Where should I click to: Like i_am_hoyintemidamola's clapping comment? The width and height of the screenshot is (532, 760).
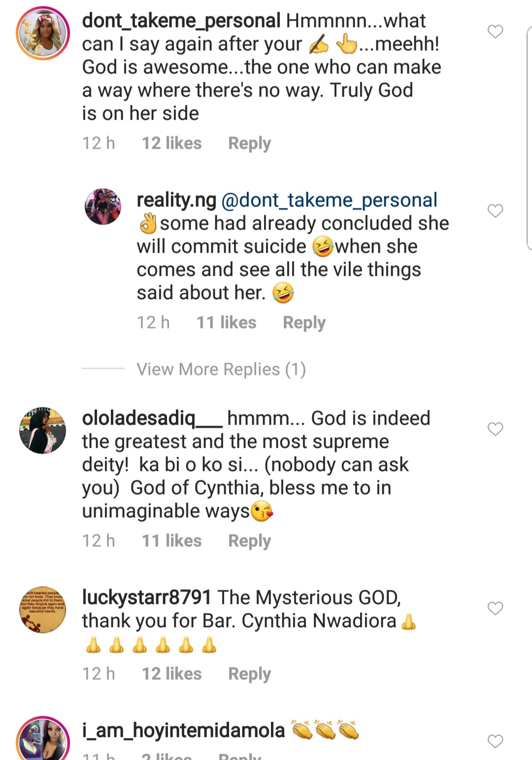[x=495, y=741]
